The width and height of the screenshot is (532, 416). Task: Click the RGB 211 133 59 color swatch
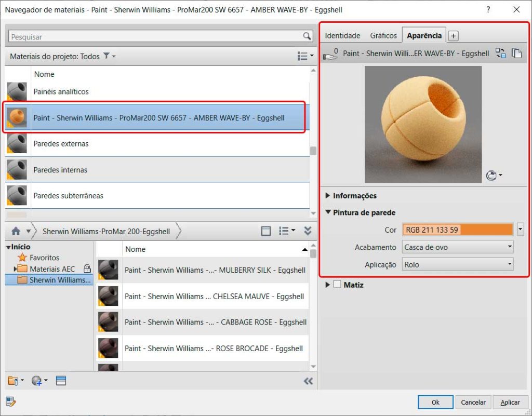(458, 230)
